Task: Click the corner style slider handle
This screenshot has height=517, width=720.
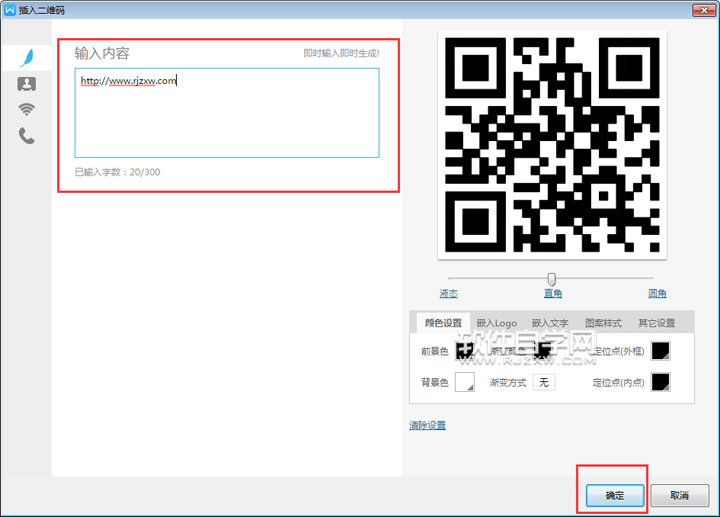Action: point(551,278)
